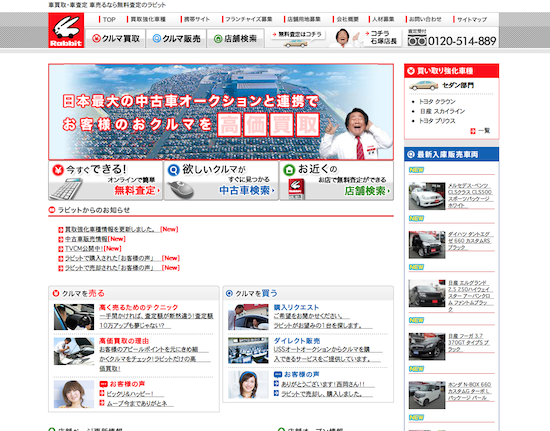
Task: Click the magnifier icon beside 欲しいクルマが
Action: (x=173, y=170)
